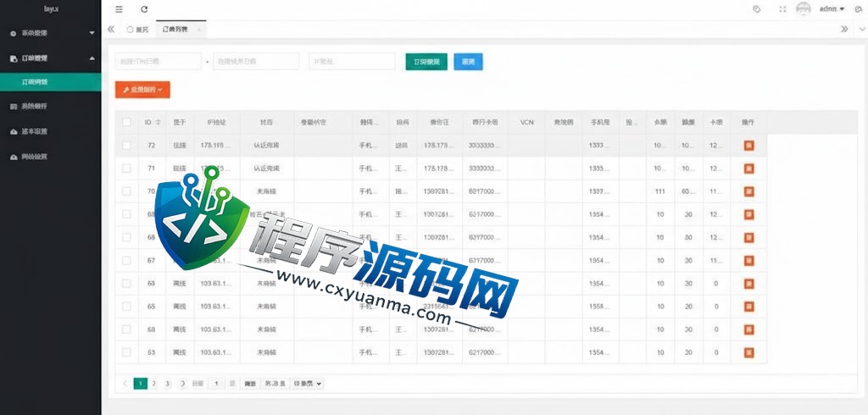The height and width of the screenshot is (415, 868).
Task: Open the orange batch actions dropdown
Action: (x=142, y=90)
